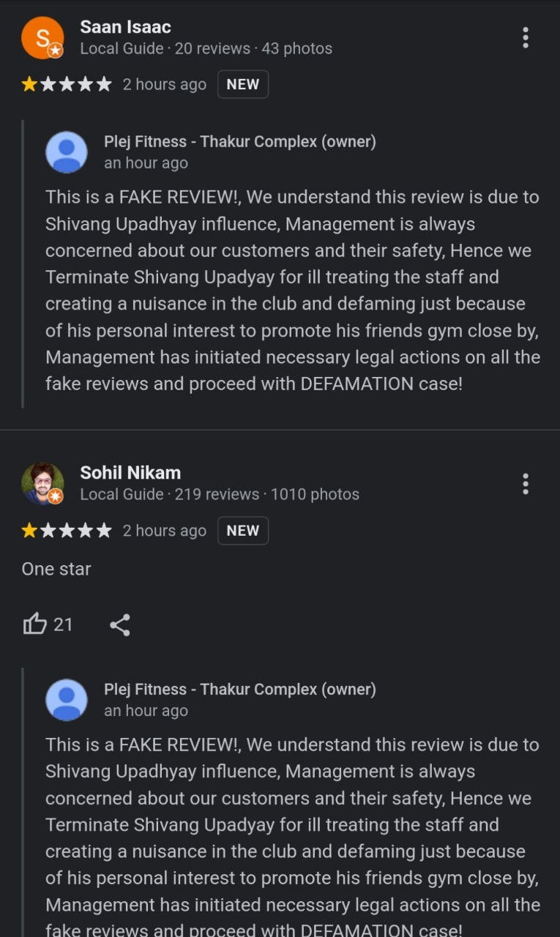Tap owner avatar in first Plej Fitness reply
The image size is (560, 937).
coord(67,152)
